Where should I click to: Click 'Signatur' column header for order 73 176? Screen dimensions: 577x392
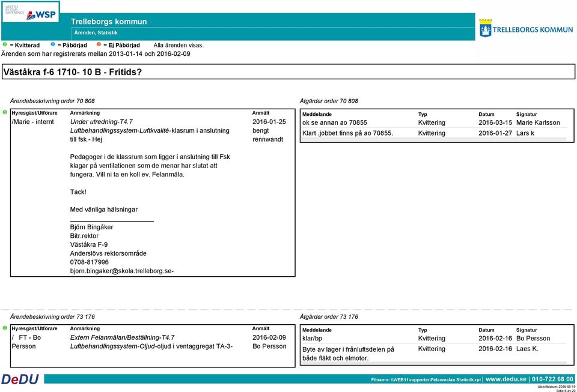pyautogui.click(x=527, y=330)
